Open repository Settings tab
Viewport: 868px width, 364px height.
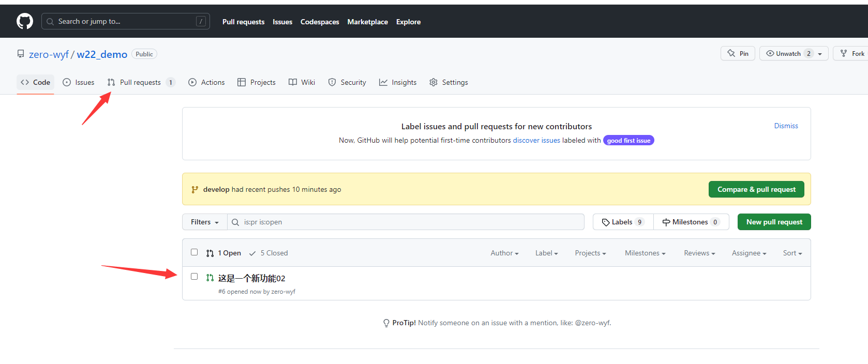[x=448, y=82]
